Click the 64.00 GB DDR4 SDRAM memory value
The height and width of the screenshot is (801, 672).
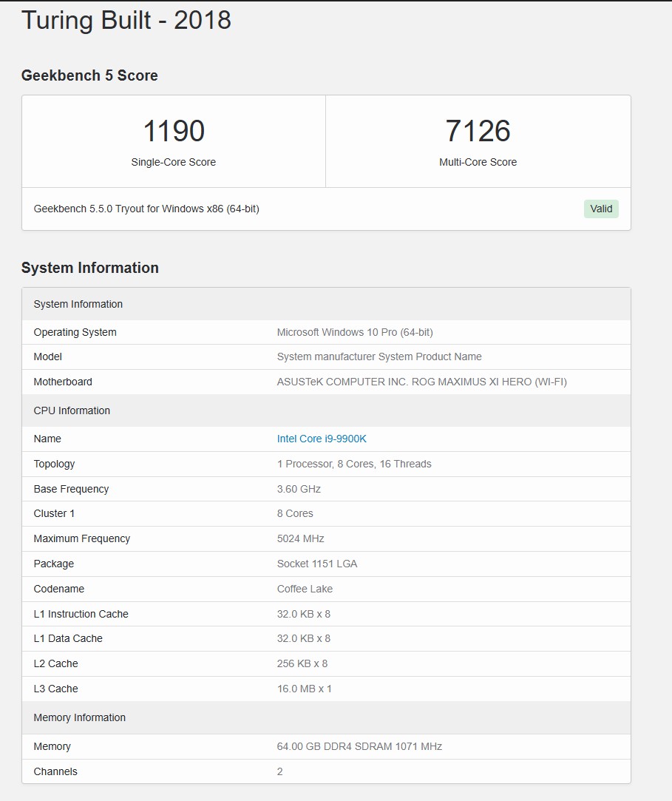[359, 746]
